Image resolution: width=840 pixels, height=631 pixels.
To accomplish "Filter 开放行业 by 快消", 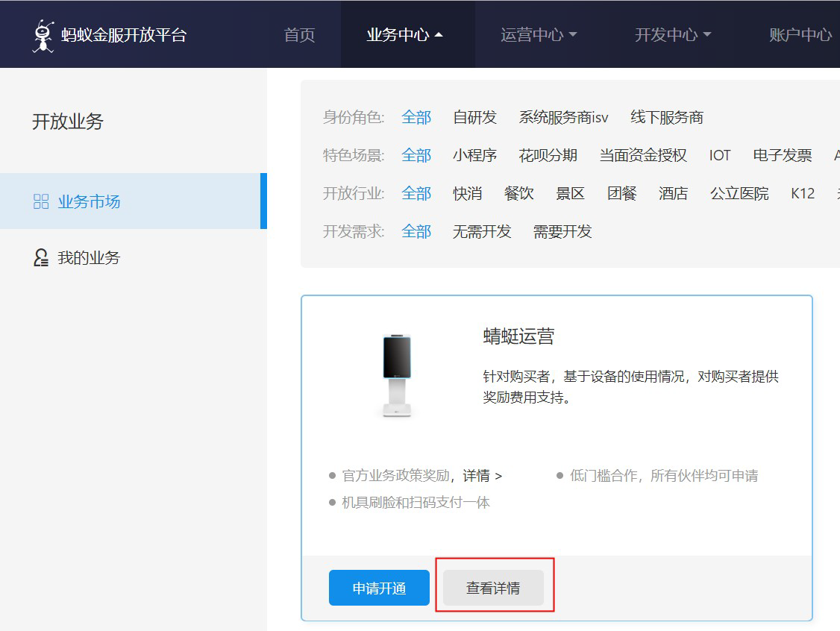I will pyautogui.click(x=468, y=193).
